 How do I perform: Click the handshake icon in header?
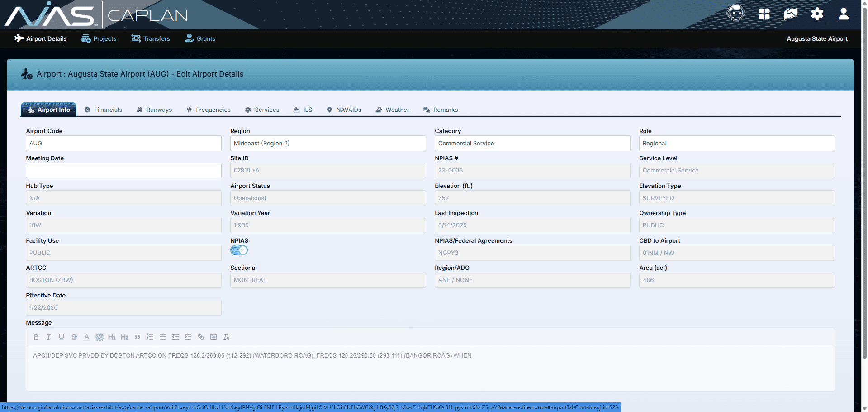790,14
